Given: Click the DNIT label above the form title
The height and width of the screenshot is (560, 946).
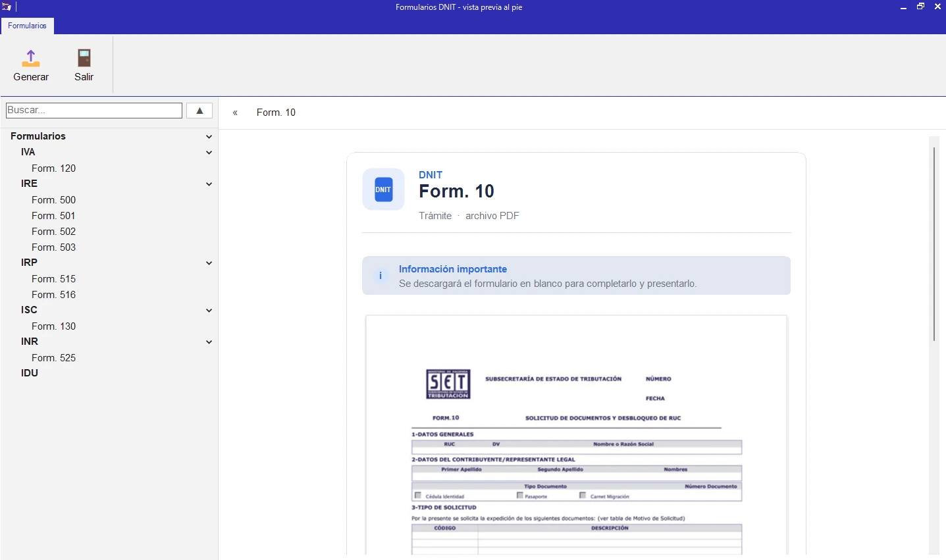Looking at the screenshot, I should [x=431, y=175].
